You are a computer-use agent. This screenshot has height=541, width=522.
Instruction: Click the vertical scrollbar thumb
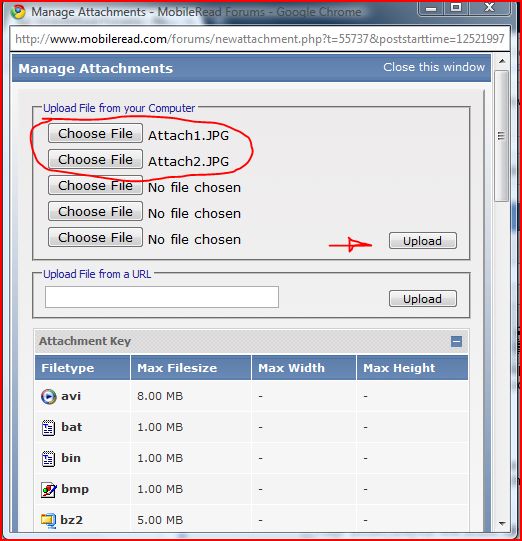pyautogui.click(x=501, y=136)
